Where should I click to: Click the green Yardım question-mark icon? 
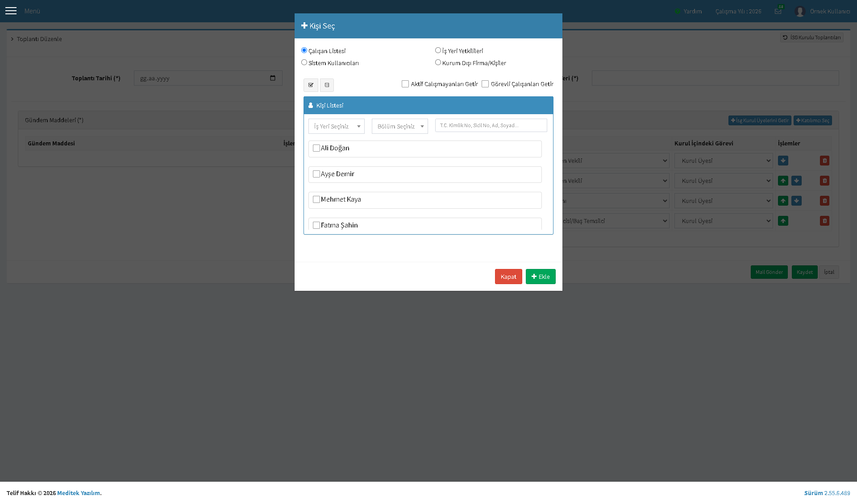pyautogui.click(x=677, y=11)
